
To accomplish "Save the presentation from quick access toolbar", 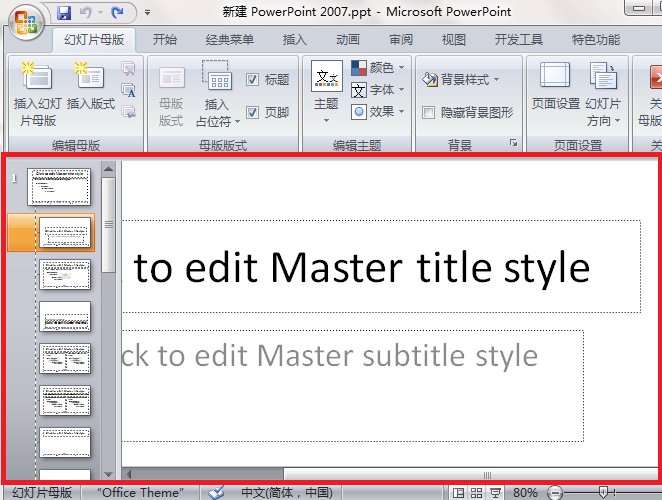I will click(64, 13).
